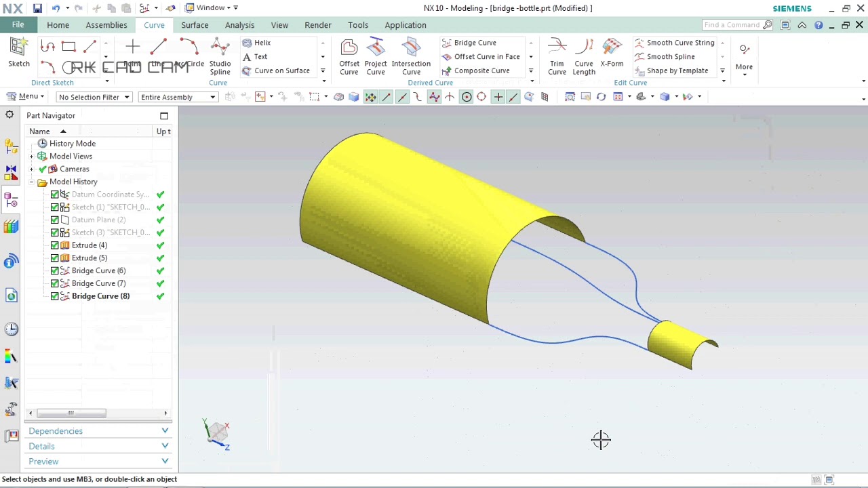Select the Project Curve tool

[x=376, y=57]
